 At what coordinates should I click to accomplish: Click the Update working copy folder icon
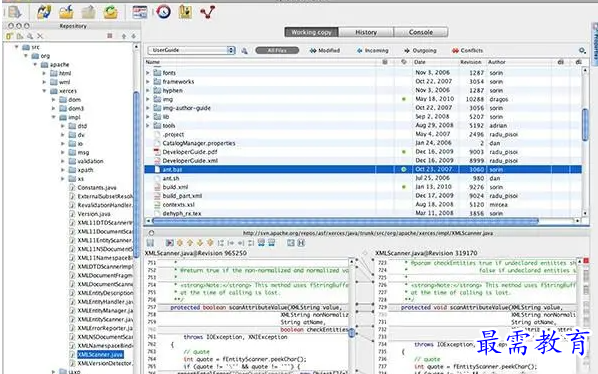[66, 12]
